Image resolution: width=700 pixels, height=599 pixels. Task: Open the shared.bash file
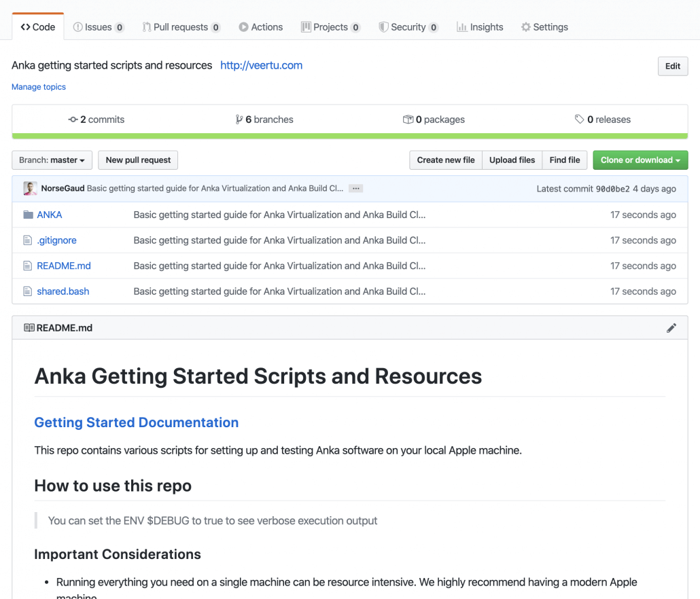pos(63,291)
